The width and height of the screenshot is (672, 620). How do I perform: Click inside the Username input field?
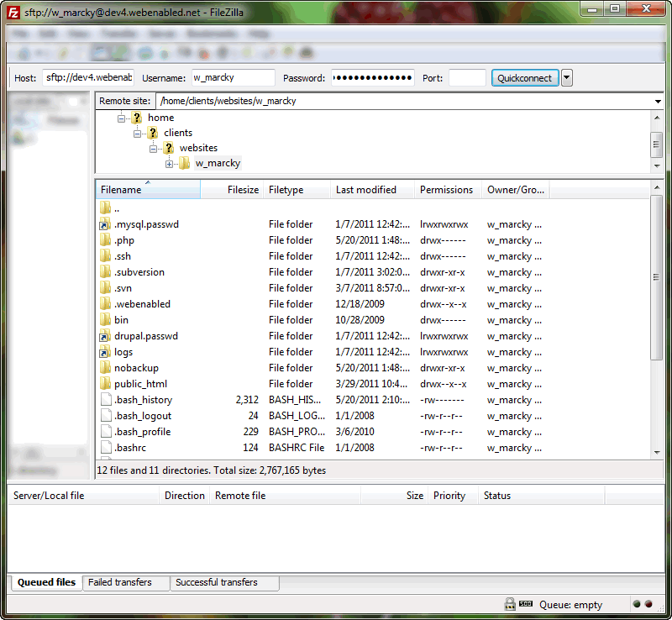click(x=234, y=77)
